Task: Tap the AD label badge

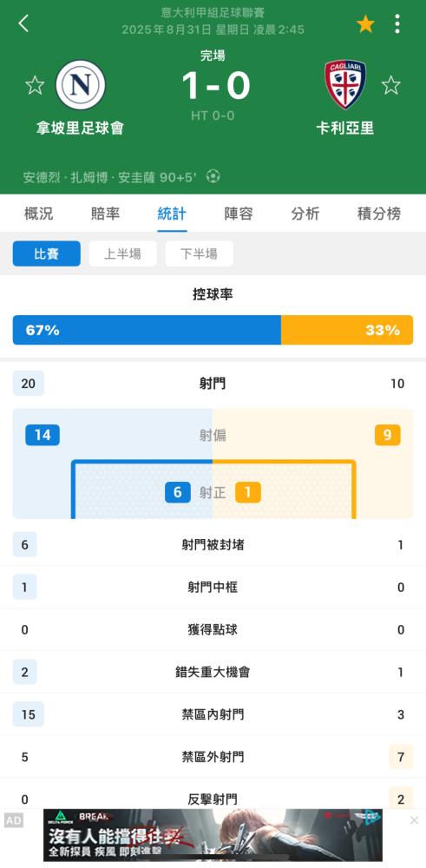Action: coord(14,820)
